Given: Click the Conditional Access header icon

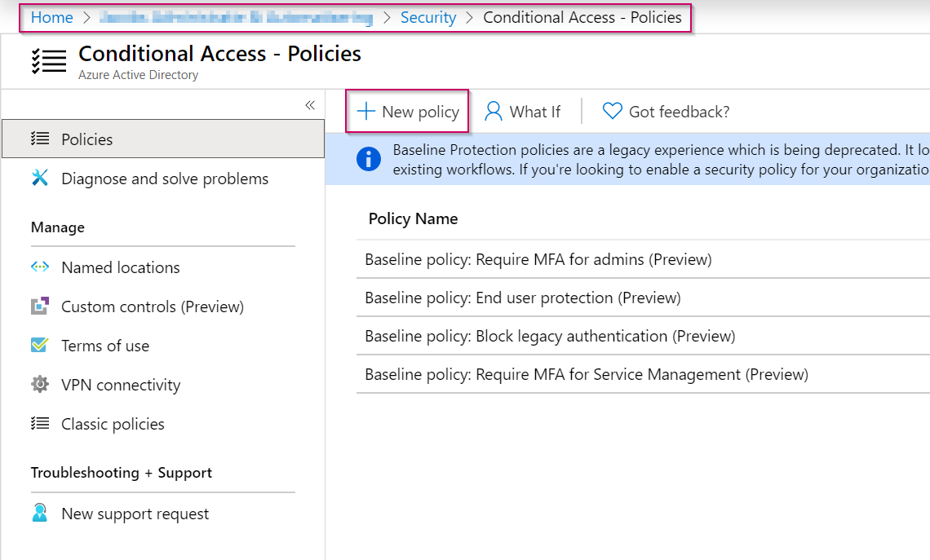Looking at the screenshot, I should [x=47, y=60].
